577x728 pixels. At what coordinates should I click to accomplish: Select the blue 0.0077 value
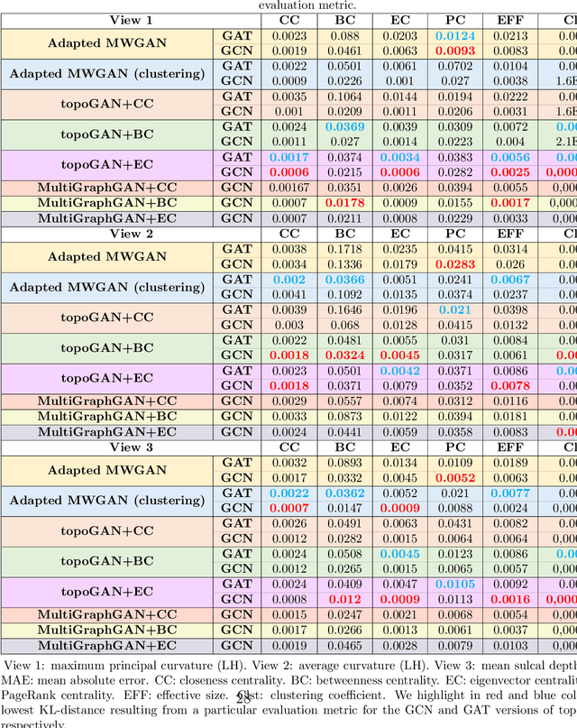pos(510,493)
